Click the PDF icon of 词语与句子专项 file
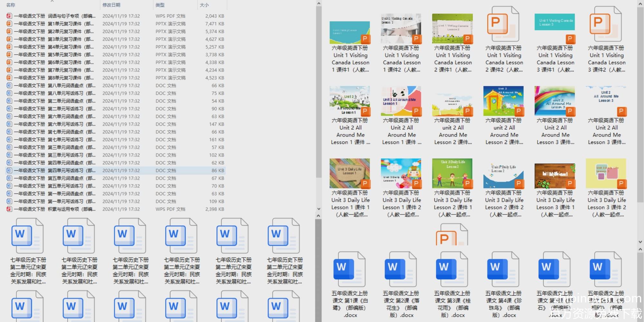Screen dimensions: 644x322 (x=9, y=16)
